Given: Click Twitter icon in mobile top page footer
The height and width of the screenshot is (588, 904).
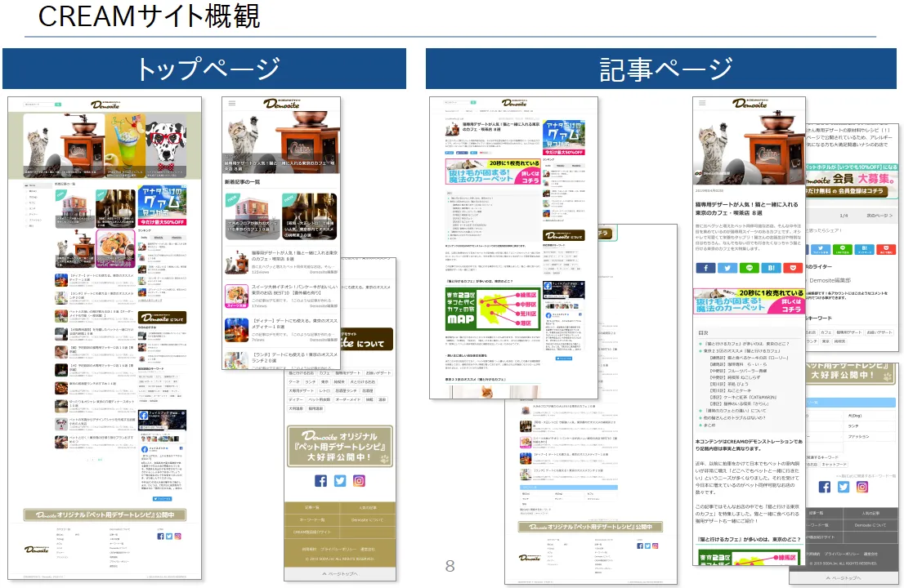Looking at the screenshot, I should click(x=340, y=481).
